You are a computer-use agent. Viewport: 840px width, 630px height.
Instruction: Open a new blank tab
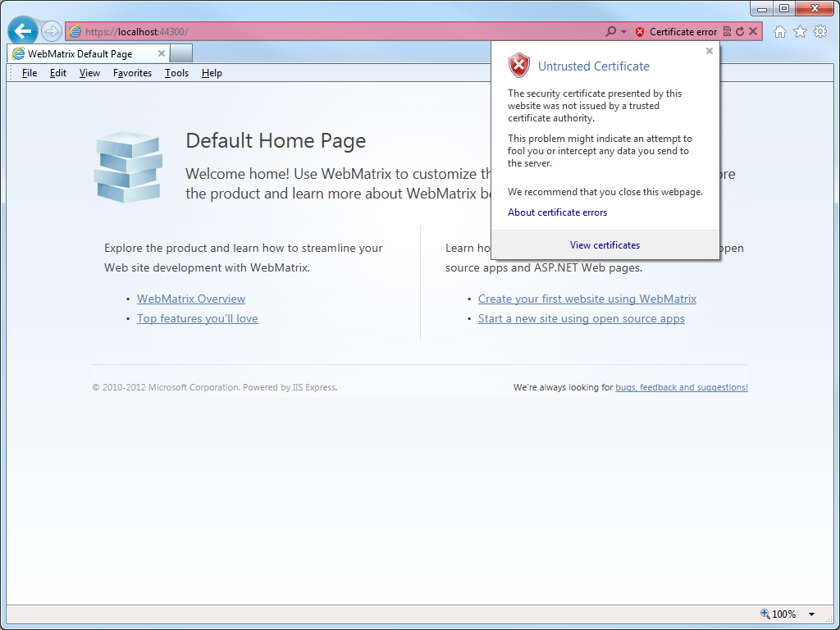coord(181,53)
